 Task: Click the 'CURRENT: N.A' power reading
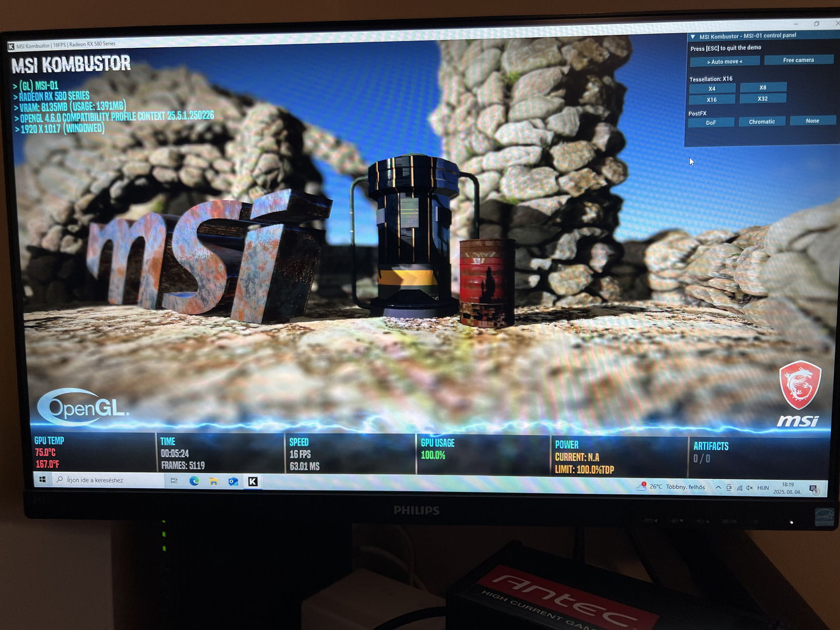pos(577,457)
